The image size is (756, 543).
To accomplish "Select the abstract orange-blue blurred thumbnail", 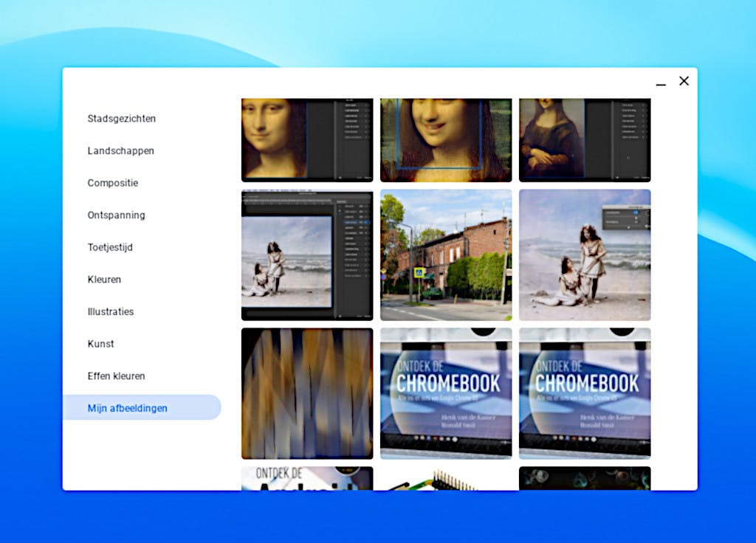I will (x=307, y=394).
